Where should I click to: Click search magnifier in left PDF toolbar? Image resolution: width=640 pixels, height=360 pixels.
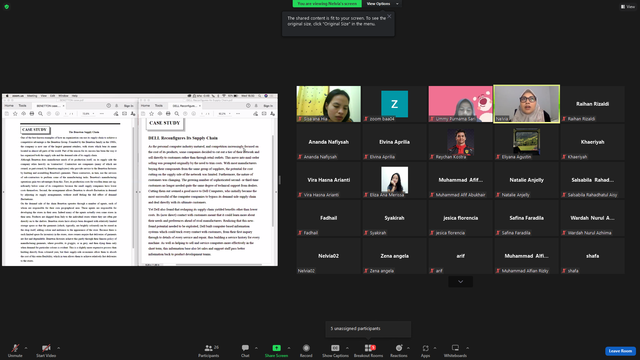40,113
